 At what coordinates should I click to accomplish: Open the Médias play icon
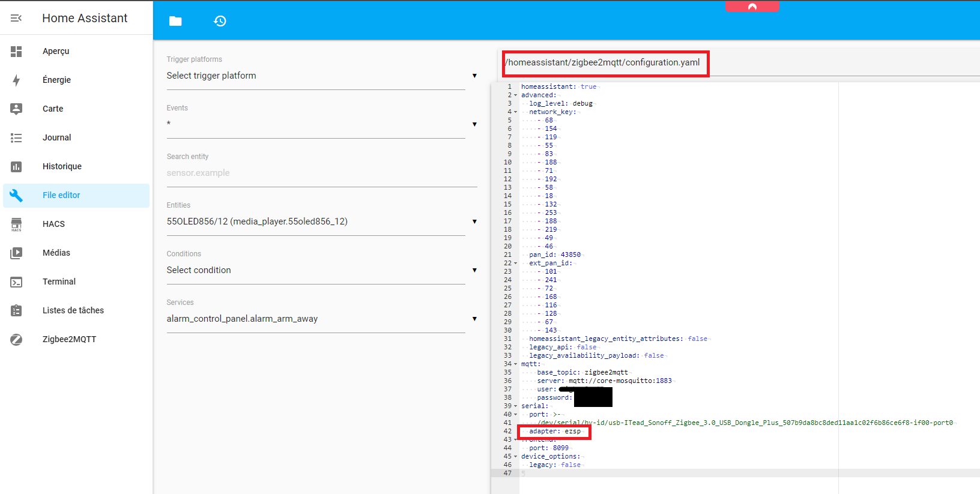click(16, 253)
